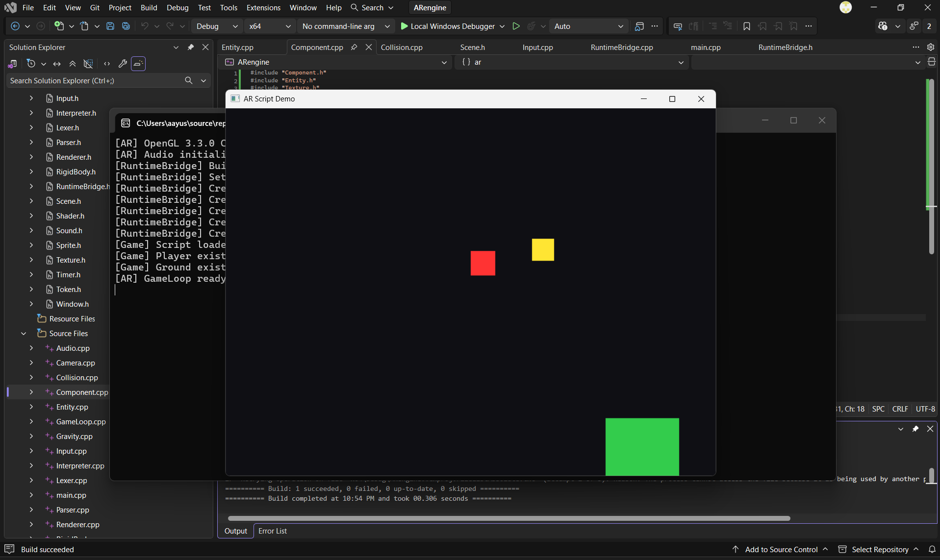This screenshot has width=940, height=560.
Task: Click Pending Changes Filter clock icon
Action: click(31, 64)
